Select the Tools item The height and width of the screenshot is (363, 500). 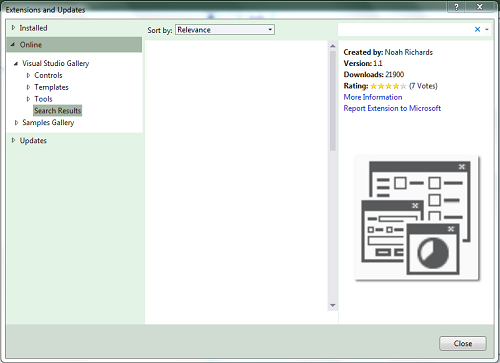click(x=43, y=99)
